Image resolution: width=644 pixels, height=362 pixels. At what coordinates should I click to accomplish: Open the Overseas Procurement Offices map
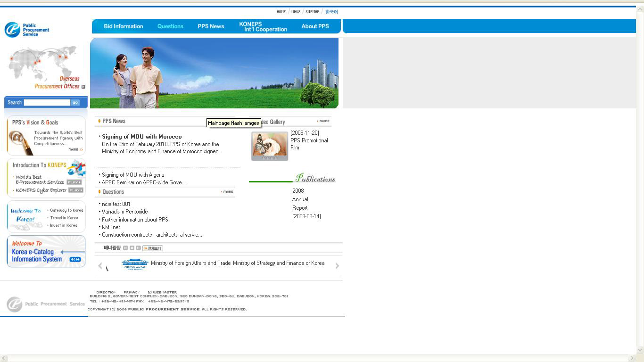point(46,68)
